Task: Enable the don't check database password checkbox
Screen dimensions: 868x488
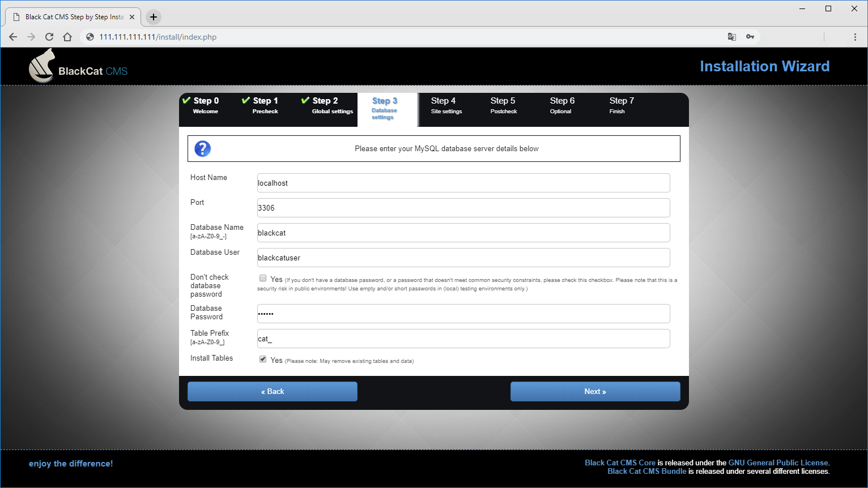Action: tap(262, 277)
